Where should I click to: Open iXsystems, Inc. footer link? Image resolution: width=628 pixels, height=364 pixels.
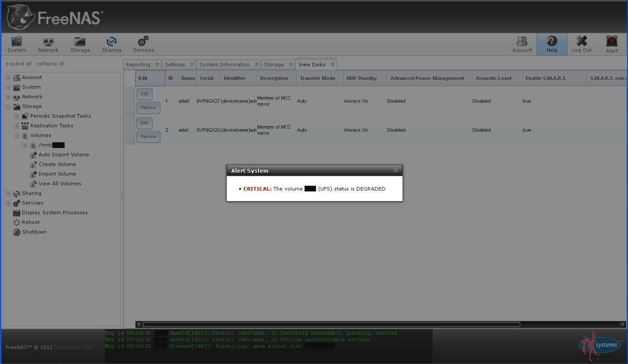pos(74,347)
